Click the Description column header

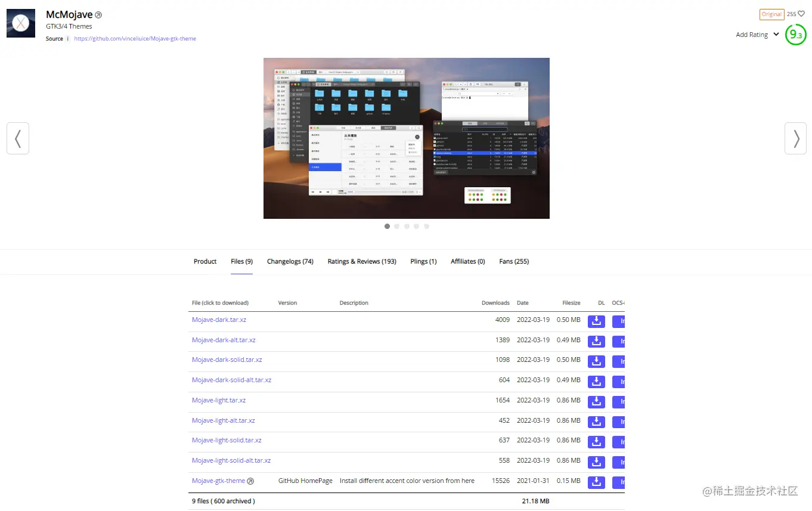[x=354, y=303]
